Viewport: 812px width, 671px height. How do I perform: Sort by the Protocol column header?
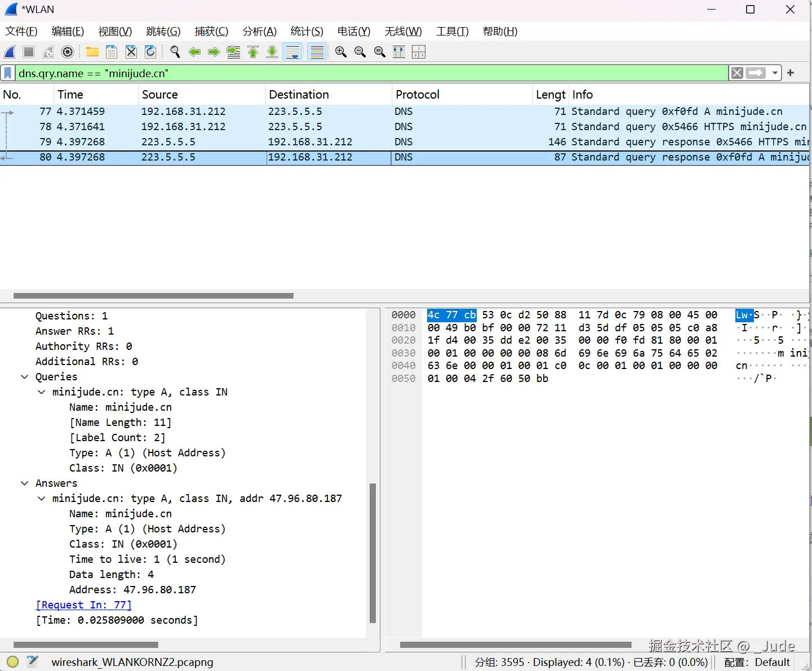(x=462, y=95)
